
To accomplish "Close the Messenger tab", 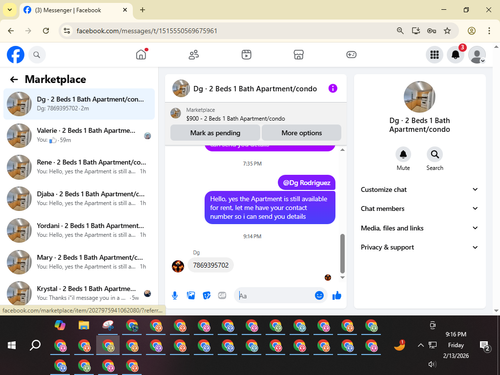I will click(x=125, y=10).
